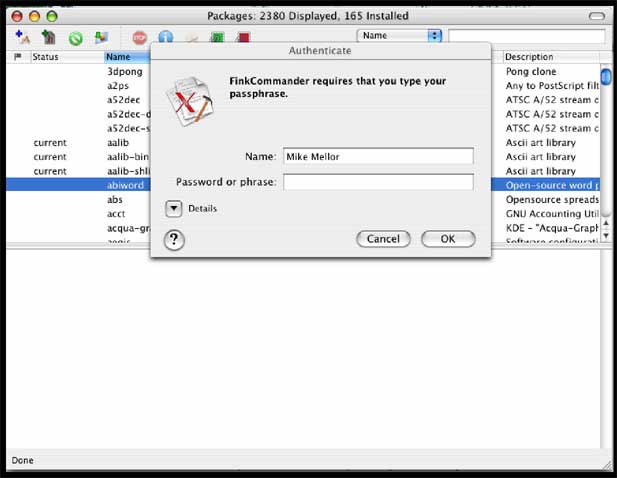The height and width of the screenshot is (478, 617).
Task: Sort packages by Description column header
Action: (550, 57)
